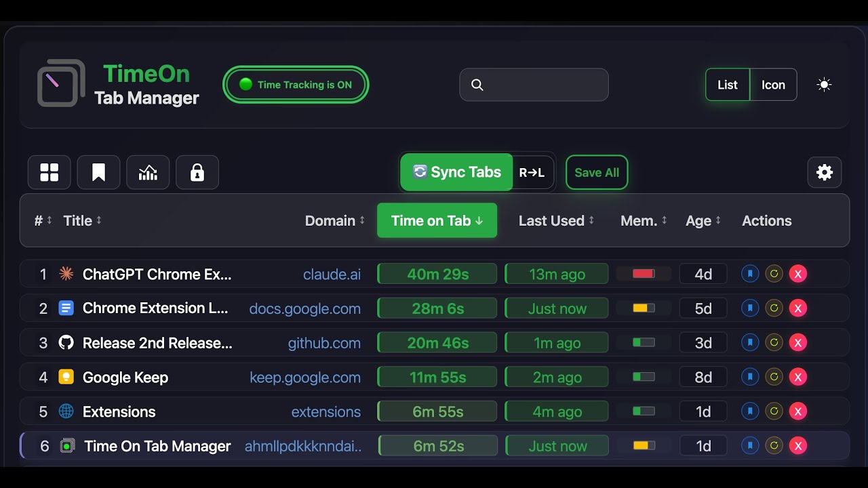Open the ChatGPT Chrome Ex... tab title
Screen dimensions: 868x488
[x=157, y=274]
